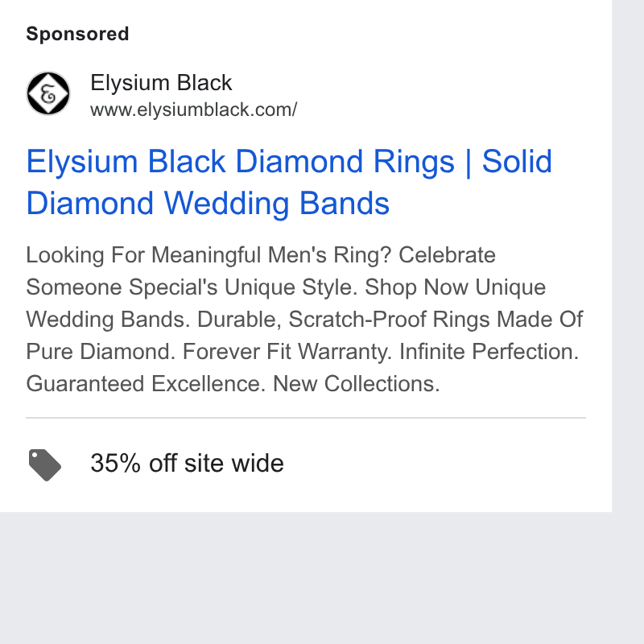Click "Celebrate" in the description's first line
This screenshot has width=644, height=644.
(447, 254)
